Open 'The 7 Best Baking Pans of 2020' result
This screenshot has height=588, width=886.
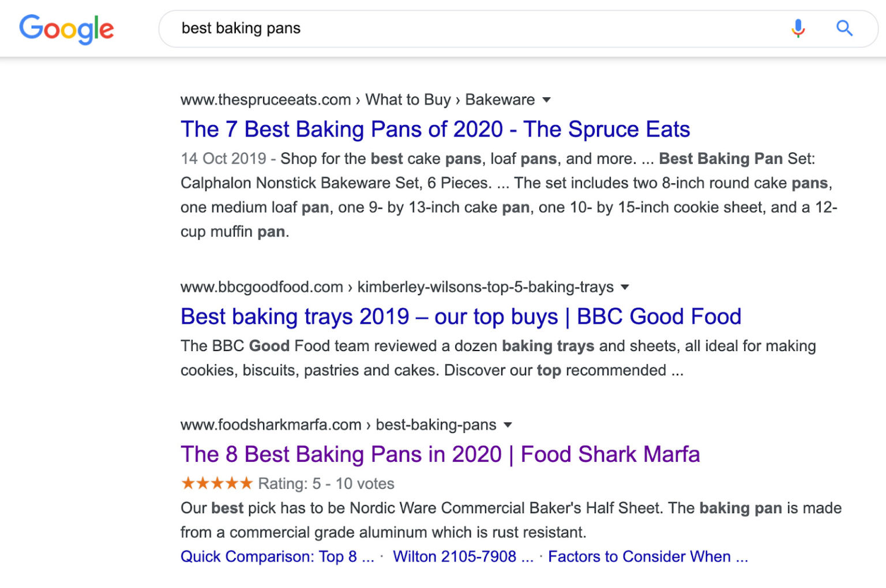click(x=435, y=129)
